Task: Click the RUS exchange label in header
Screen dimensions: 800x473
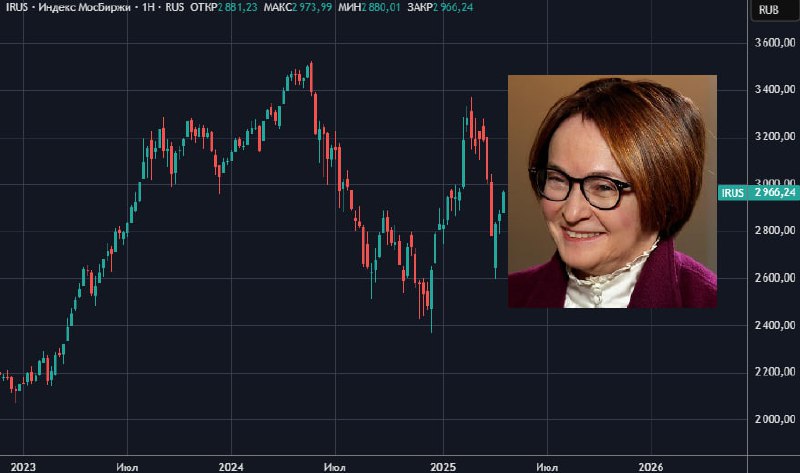Action: point(174,8)
